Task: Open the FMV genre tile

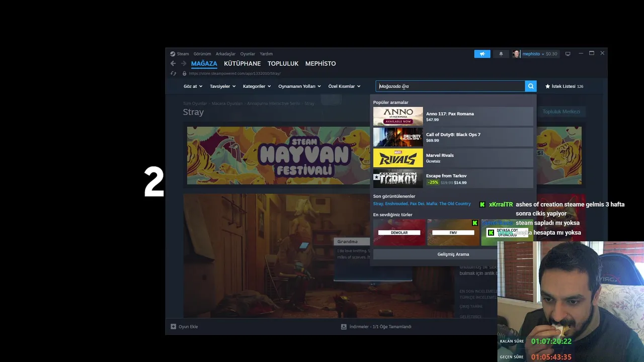Action: [x=453, y=232]
